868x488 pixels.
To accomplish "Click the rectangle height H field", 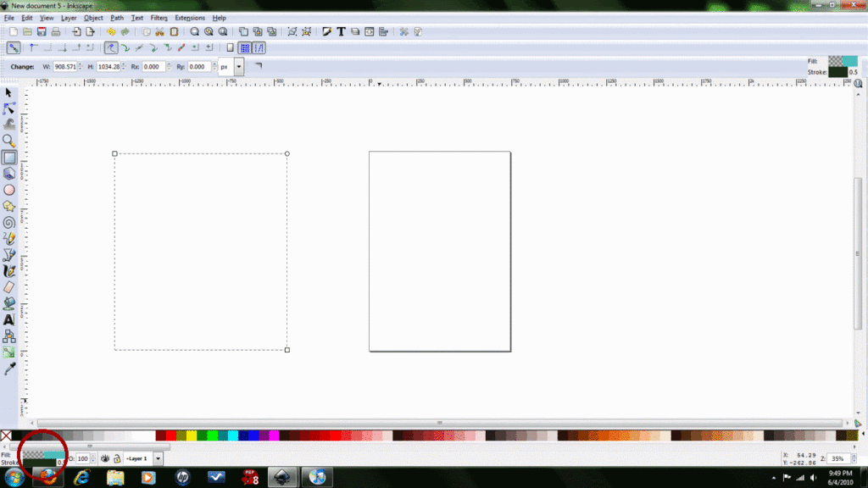I will (108, 67).
